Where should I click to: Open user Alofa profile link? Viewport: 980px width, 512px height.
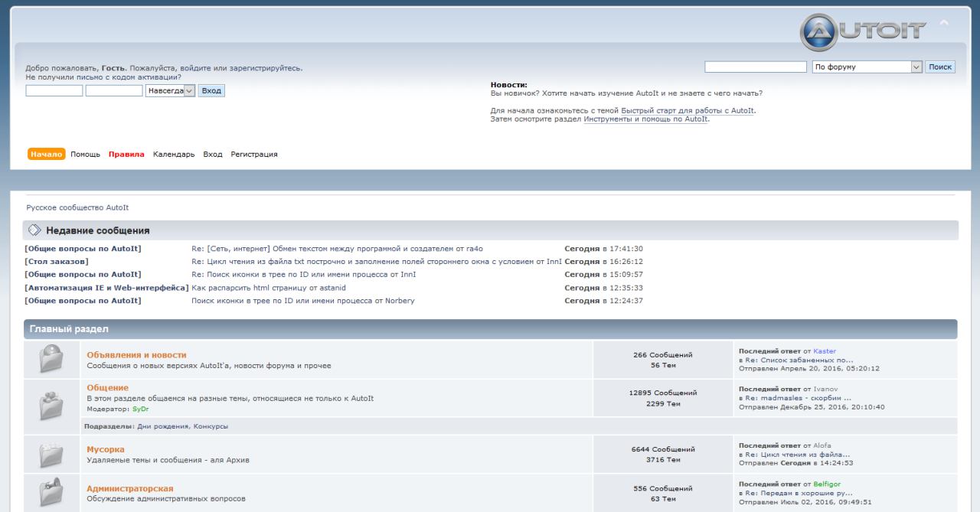tap(822, 445)
